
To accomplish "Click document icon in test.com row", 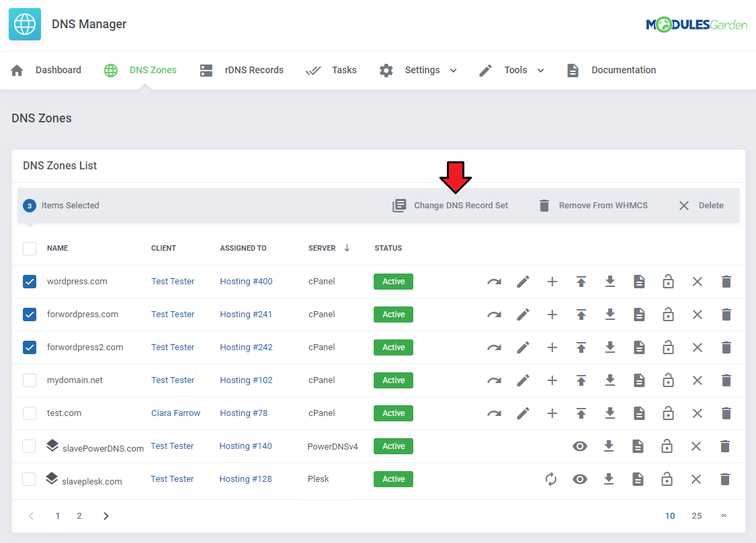I will [639, 413].
